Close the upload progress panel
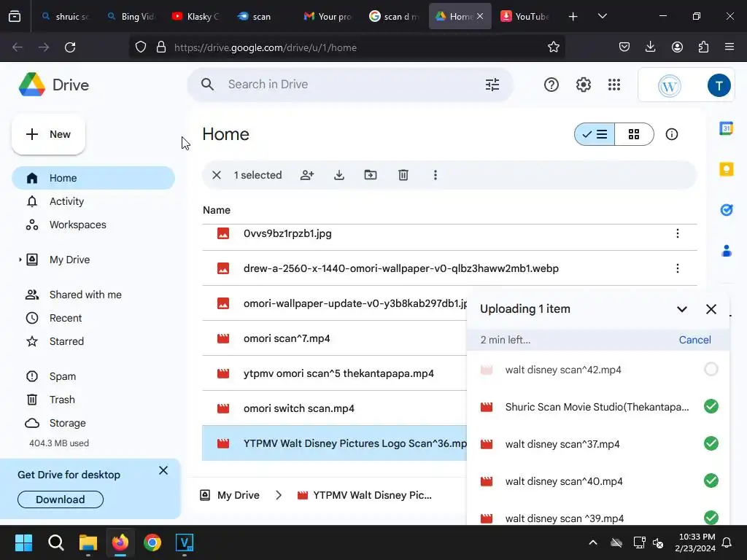Viewport: 747px width, 560px height. coord(711,309)
